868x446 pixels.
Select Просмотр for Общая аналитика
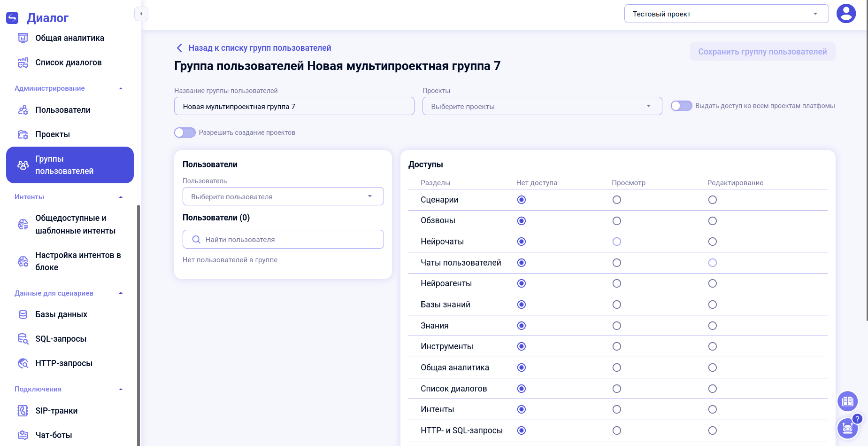(617, 368)
